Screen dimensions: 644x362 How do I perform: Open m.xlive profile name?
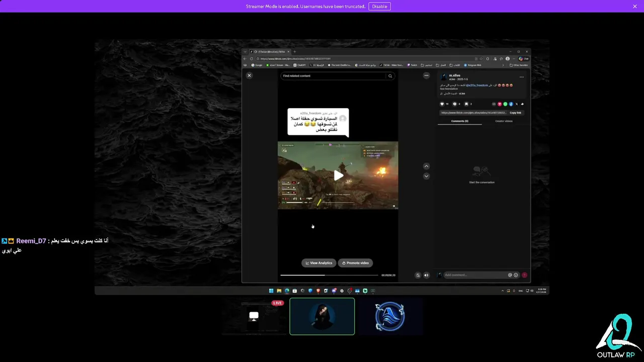[x=454, y=75]
